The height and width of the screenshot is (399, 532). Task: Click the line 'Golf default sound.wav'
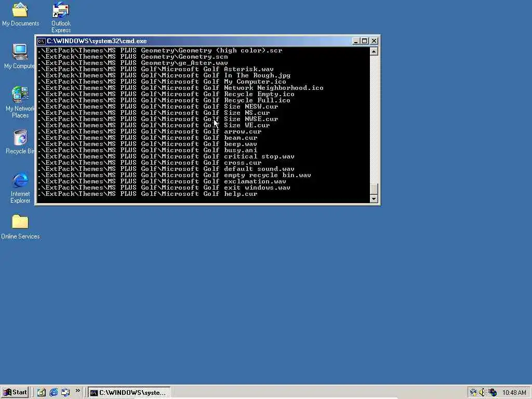coord(166,169)
